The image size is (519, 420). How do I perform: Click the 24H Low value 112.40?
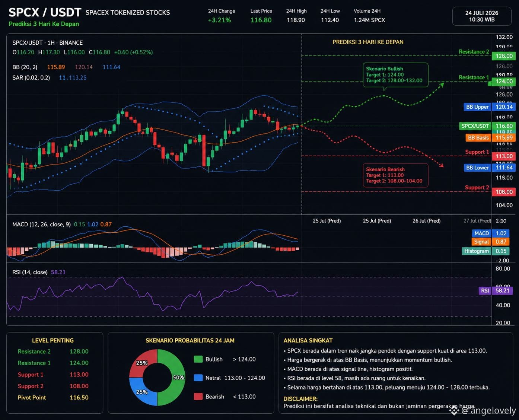(x=330, y=20)
